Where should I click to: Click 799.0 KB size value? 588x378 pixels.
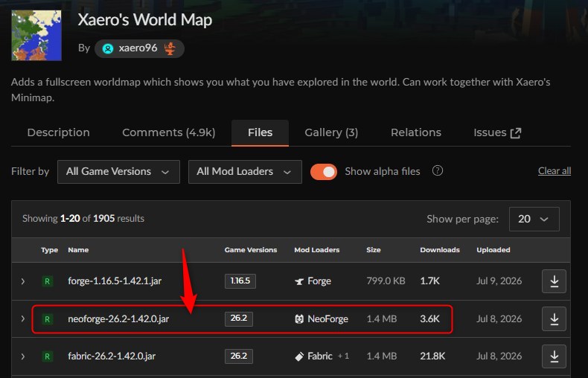pos(386,281)
